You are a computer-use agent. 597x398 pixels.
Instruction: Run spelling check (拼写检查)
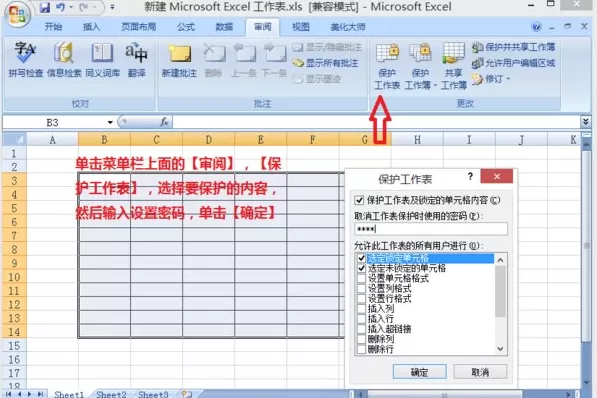[25, 60]
